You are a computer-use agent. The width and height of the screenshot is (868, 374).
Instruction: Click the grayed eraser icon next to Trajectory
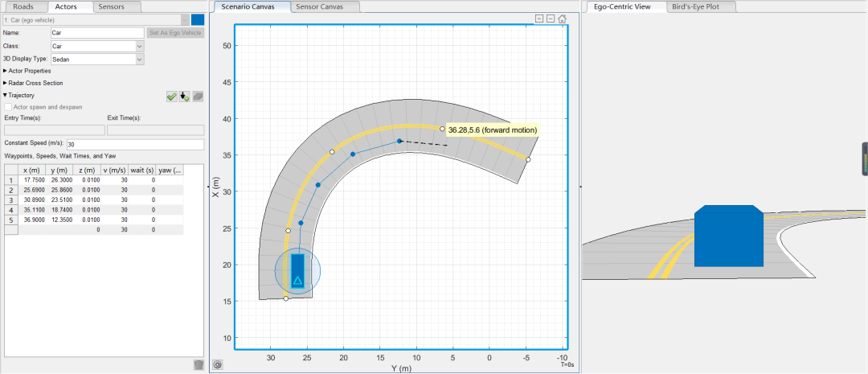199,97
